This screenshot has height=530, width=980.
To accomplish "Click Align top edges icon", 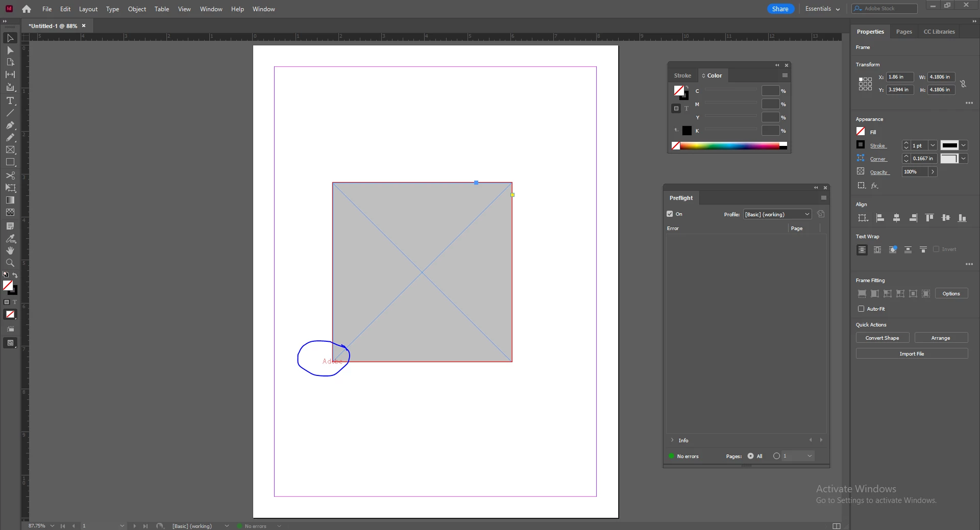I will pyautogui.click(x=929, y=218).
